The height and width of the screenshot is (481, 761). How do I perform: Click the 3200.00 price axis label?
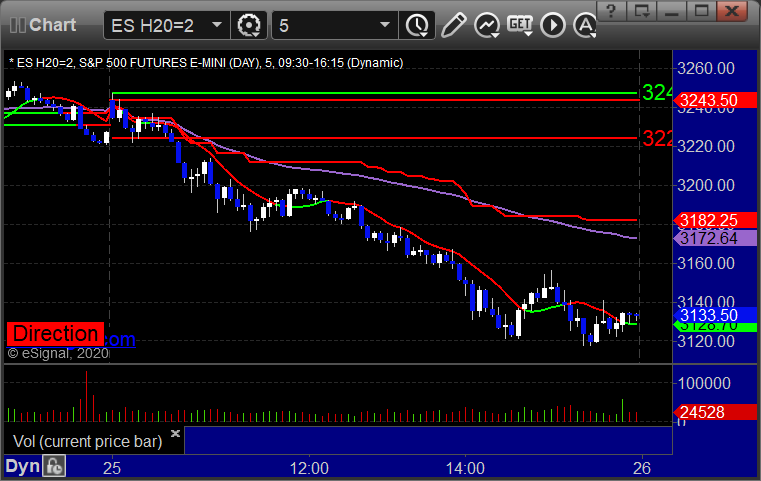(706, 185)
